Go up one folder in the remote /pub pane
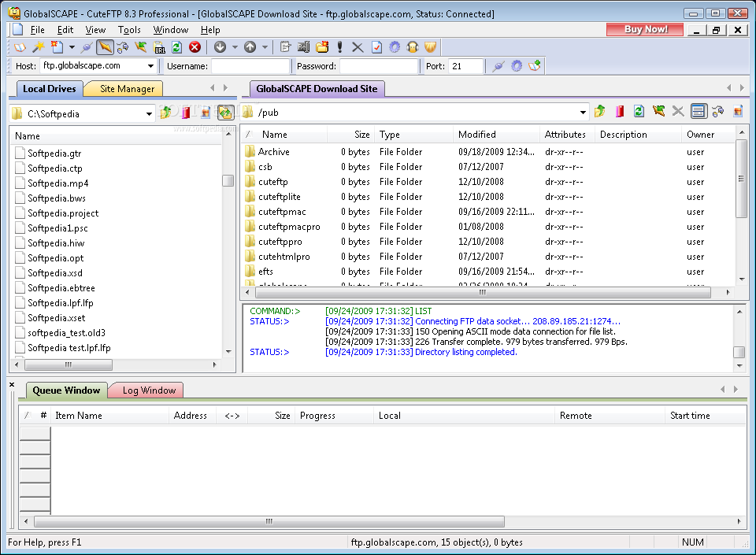The image size is (756, 555). pyautogui.click(x=601, y=112)
